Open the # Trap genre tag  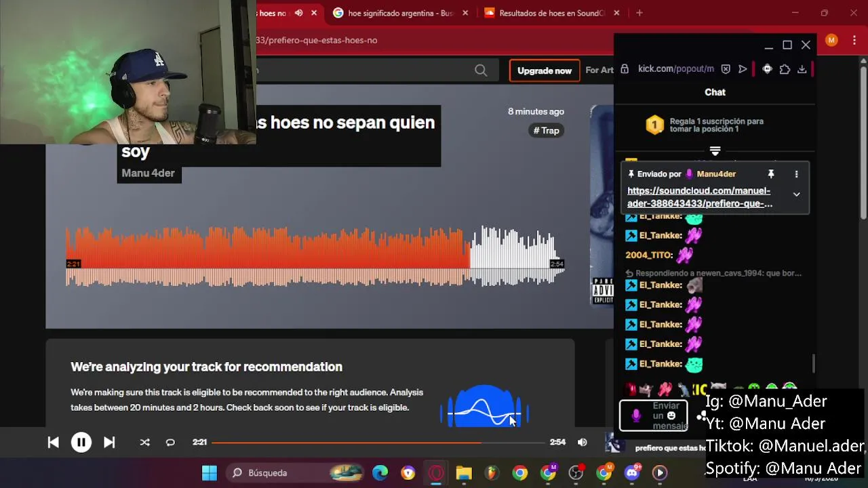[546, 131]
